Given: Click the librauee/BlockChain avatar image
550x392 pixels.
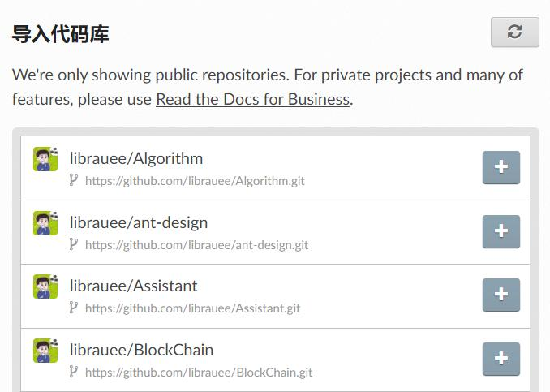Looking at the screenshot, I should tap(45, 351).
